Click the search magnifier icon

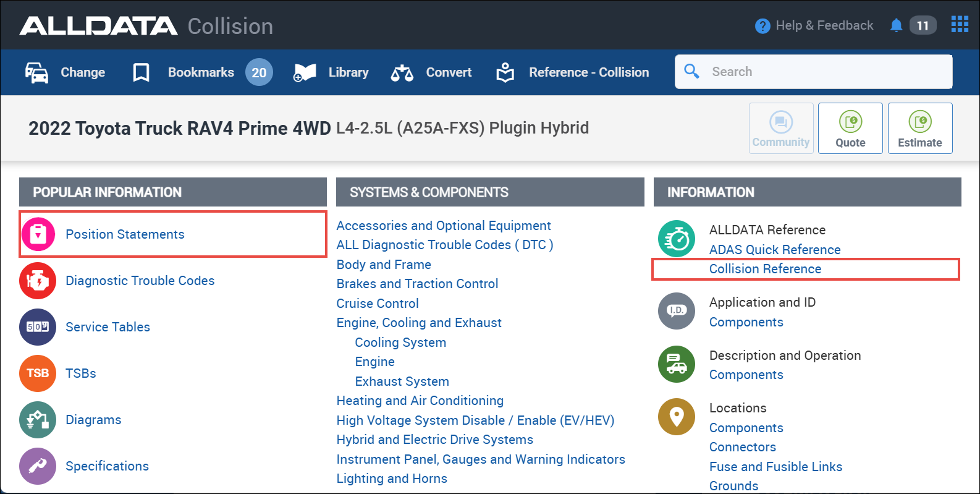pyautogui.click(x=692, y=71)
